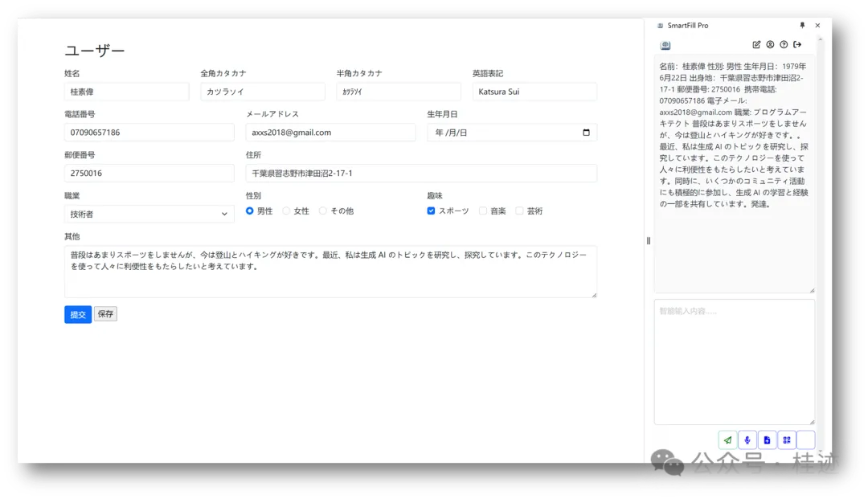
Task: Click the ユーザー page heading
Action: (95, 51)
